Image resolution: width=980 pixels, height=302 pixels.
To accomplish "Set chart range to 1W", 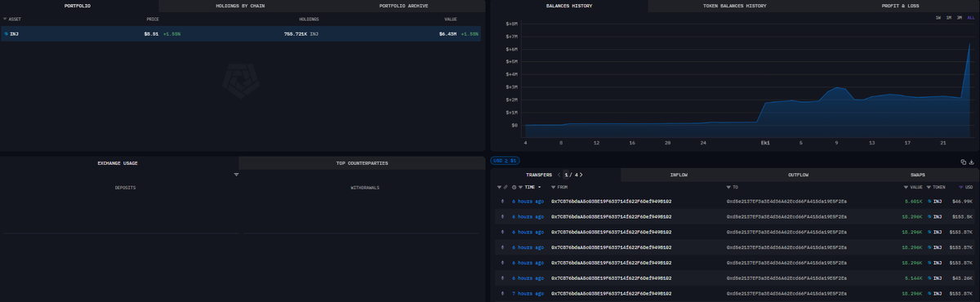I will [x=939, y=17].
